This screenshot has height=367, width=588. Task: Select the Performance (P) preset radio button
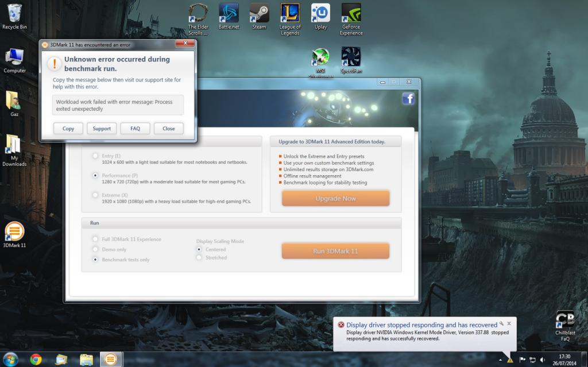[x=95, y=175]
